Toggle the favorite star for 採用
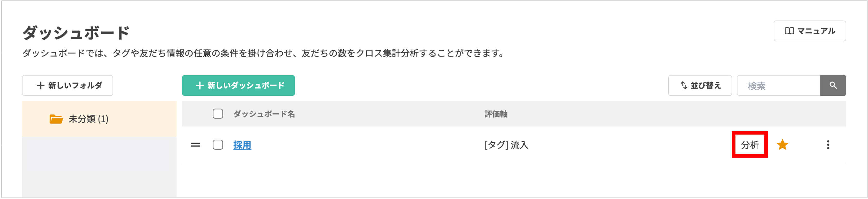The height and width of the screenshot is (199, 868). click(x=782, y=145)
